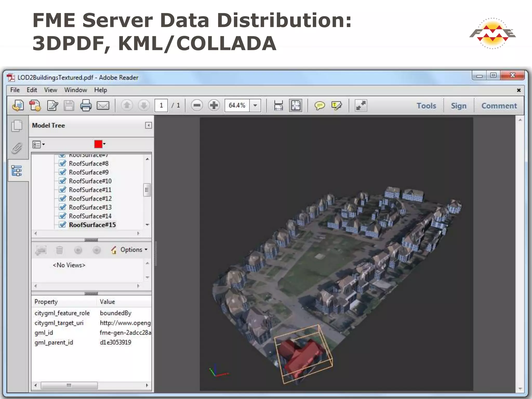The width and height of the screenshot is (532, 399).
Task: Print the document with printer icon
Action: 86,105
